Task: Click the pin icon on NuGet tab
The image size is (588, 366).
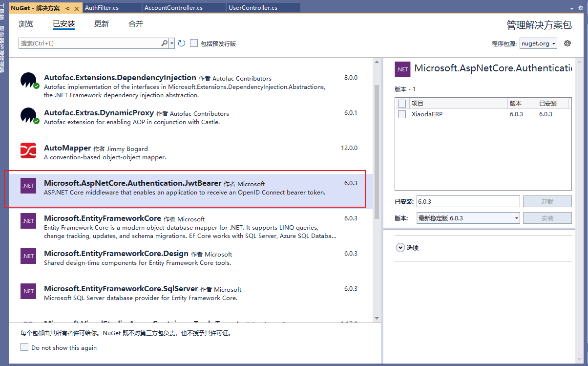Action: [x=67, y=8]
